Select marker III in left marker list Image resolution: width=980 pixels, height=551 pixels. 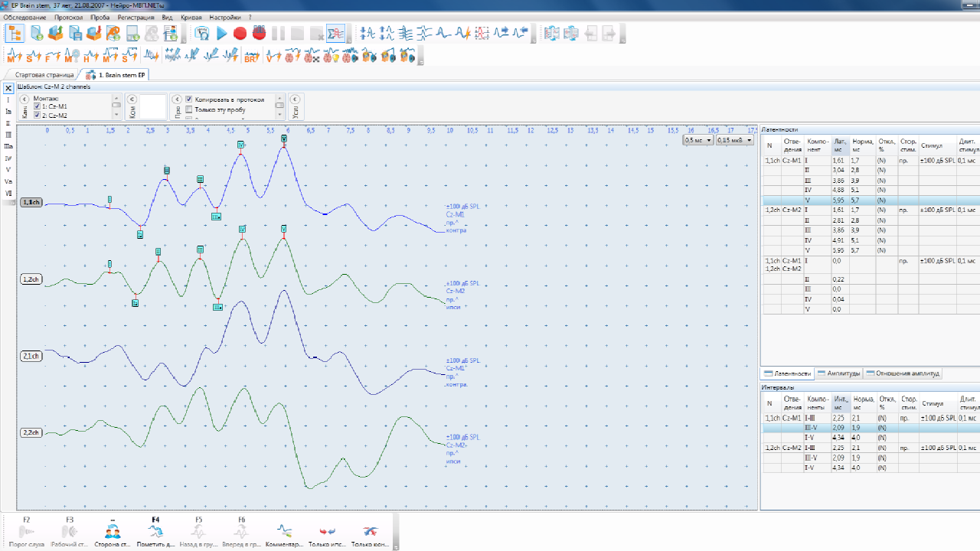8,135
